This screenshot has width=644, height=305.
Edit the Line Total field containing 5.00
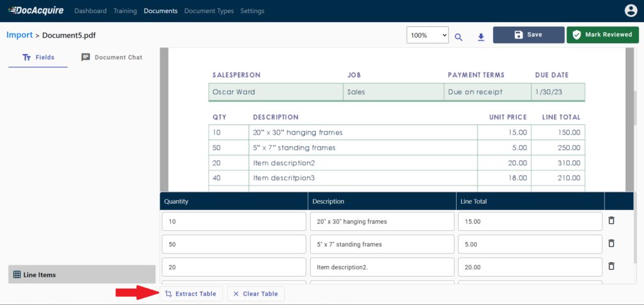pyautogui.click(x=530, y=244)
